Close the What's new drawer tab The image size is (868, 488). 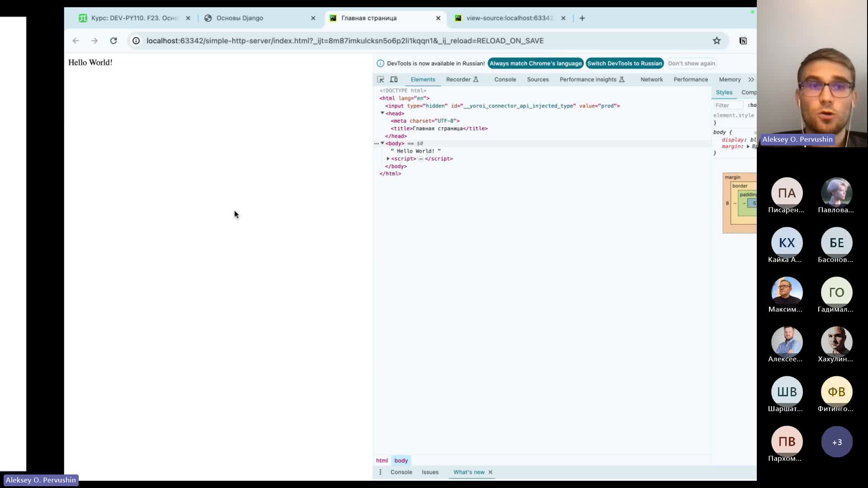pos(491,472)
